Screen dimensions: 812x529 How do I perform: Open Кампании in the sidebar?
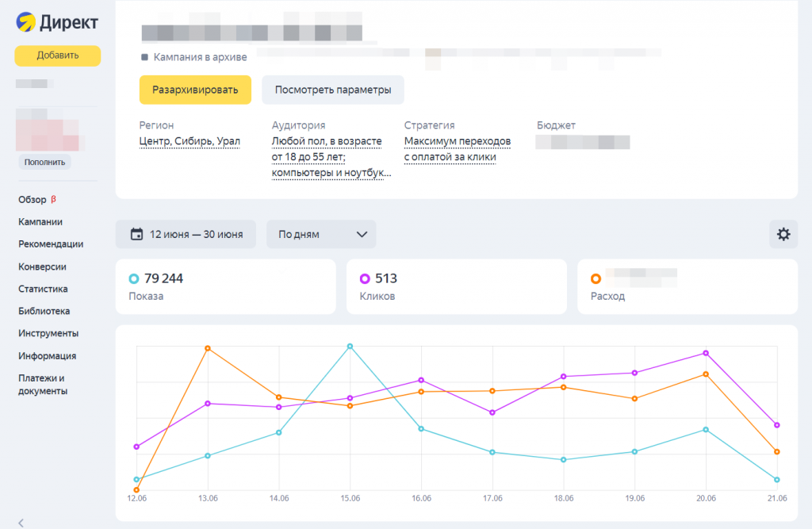[x=40, y=222]
